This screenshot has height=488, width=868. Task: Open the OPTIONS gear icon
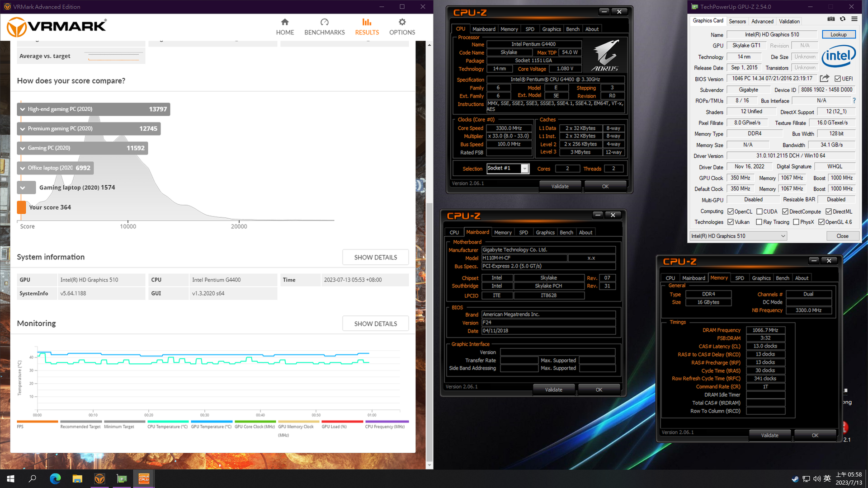pos(402,22)
